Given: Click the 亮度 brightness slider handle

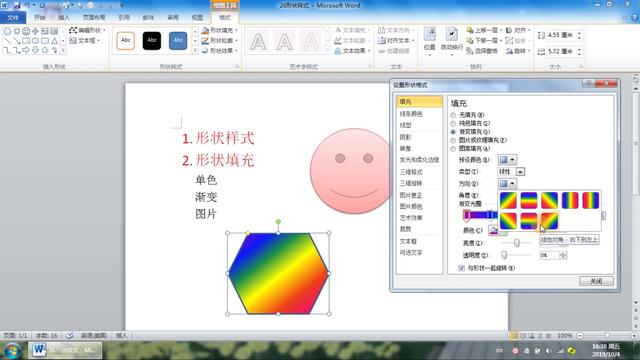Looking at the screenshot, I should (516, 243).
